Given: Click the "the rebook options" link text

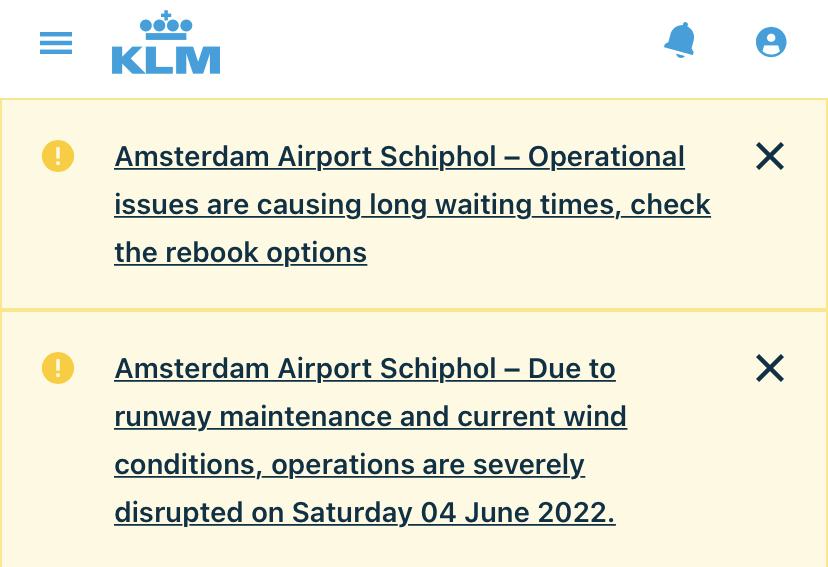Looking at the screenshot, I should pyautogui.click(x=240, y=252).
